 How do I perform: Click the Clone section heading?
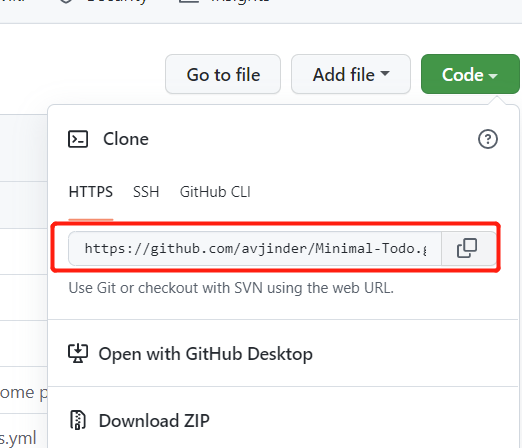126,139
